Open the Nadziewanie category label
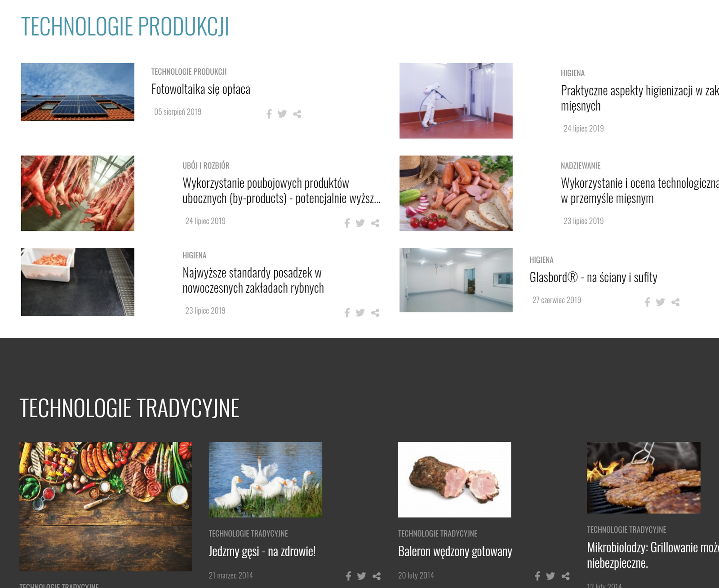The image size is (719, 588). tap(581, 166)
